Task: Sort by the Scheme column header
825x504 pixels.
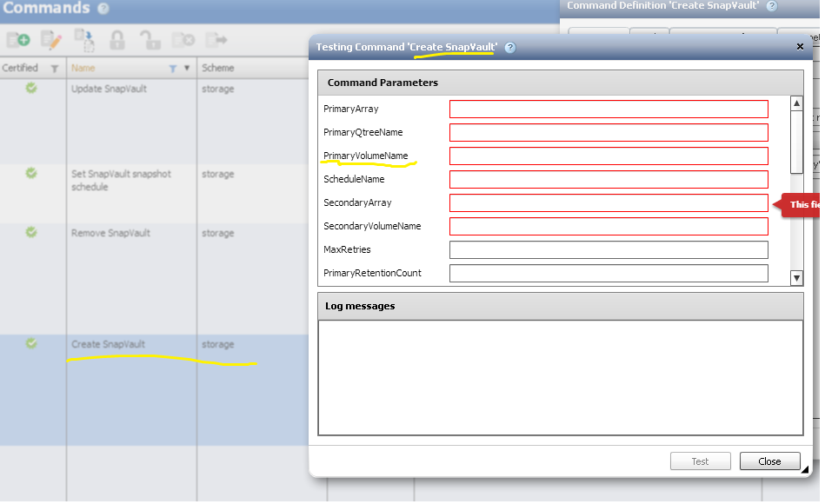Action: click(218, 68)
